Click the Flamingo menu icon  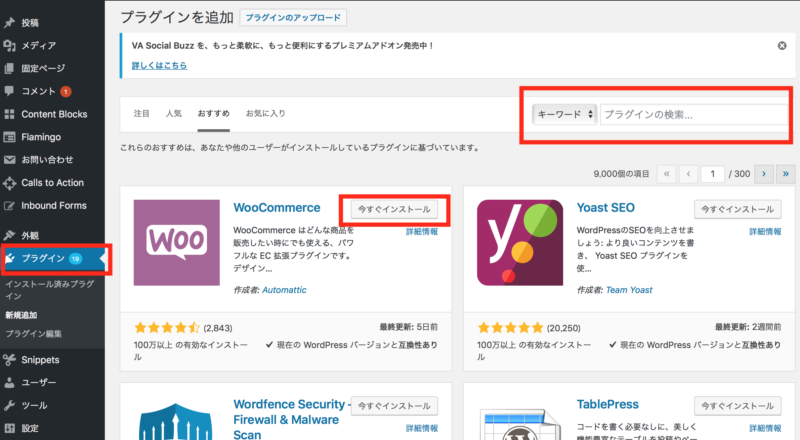click(9, 137)
